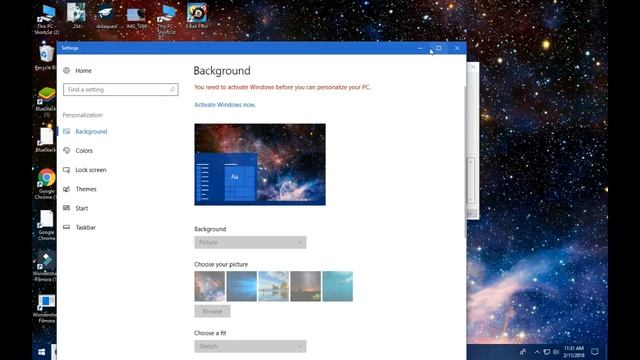The width and height of the screenshot is (640, 360).
Task: Click the taskbar clock showing 11:31 AM
Action: [x=573, y=352]
